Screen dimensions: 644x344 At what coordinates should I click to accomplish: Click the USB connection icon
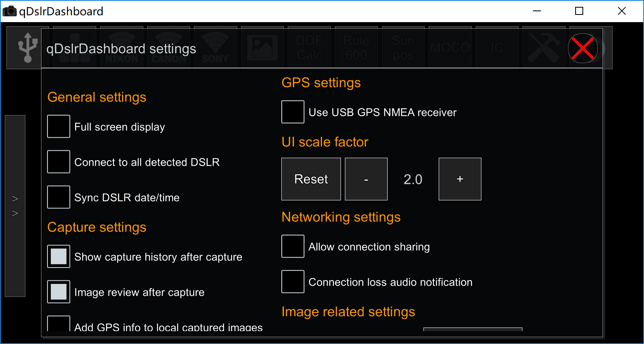[27, 47]
